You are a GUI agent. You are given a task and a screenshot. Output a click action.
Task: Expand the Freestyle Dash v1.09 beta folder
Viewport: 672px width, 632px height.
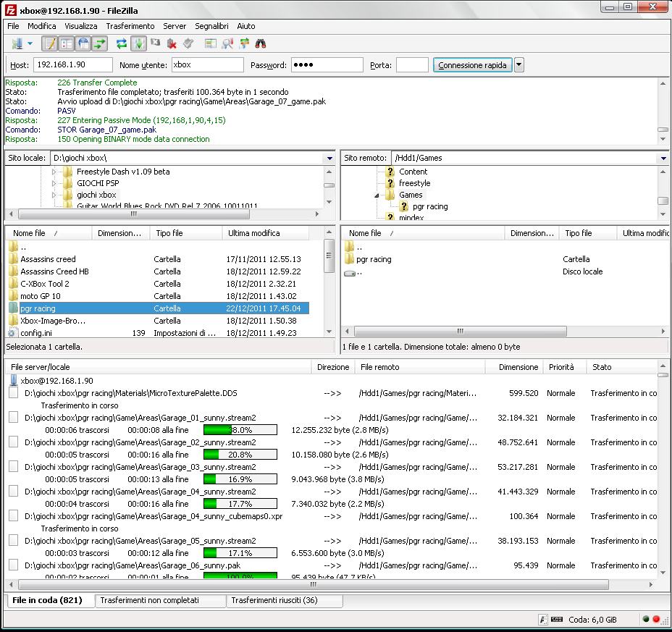(54, 172)
